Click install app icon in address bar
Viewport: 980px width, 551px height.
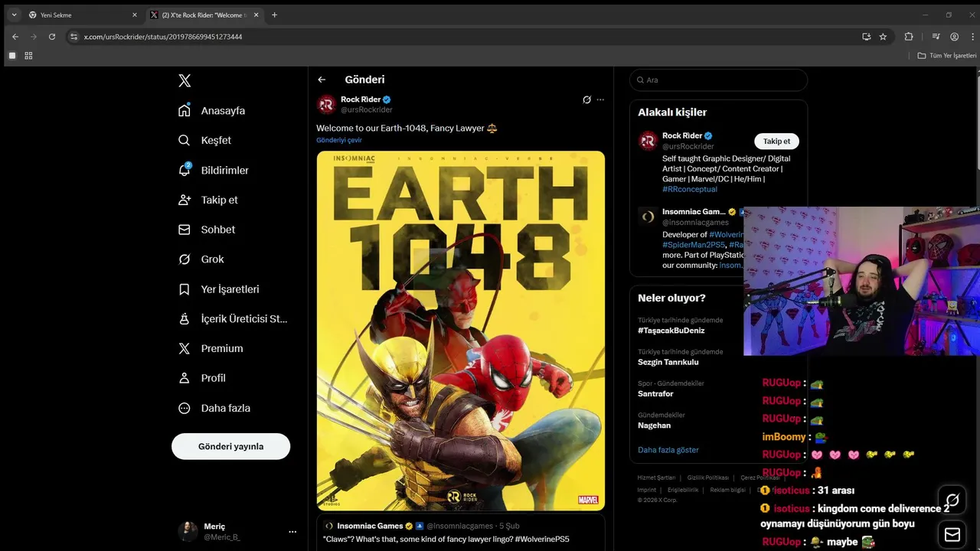point(866,36)
